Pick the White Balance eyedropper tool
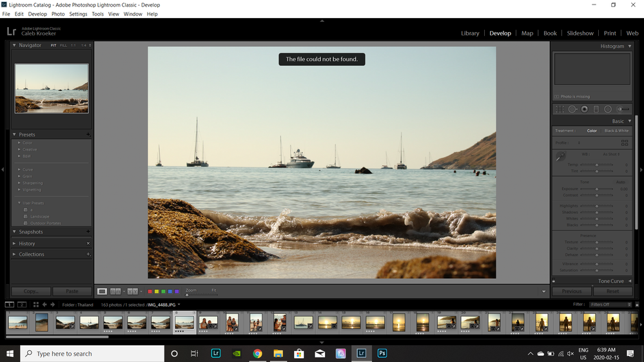The width and height of the screenshot is (644, 362). click(x=560, y=156)
